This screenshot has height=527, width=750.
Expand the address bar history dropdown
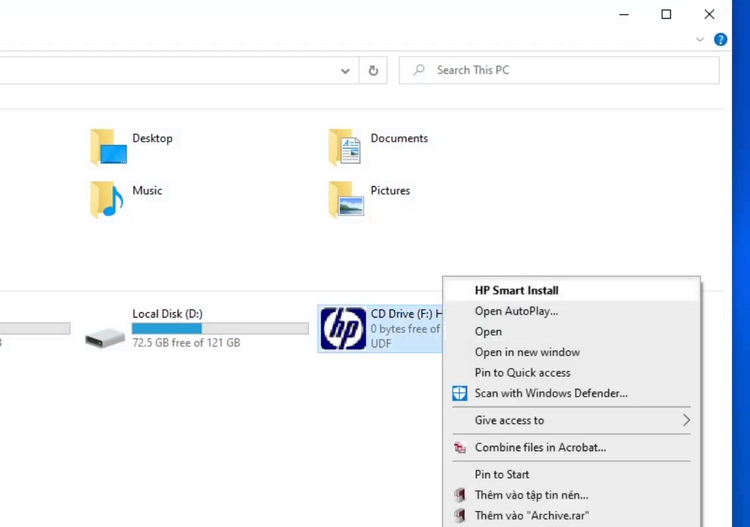pos(345,71)
